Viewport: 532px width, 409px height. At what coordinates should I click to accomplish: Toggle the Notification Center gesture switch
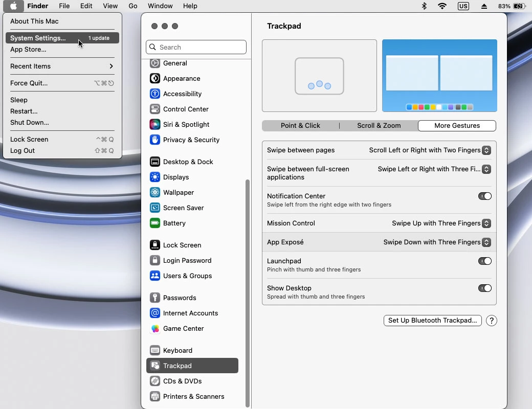click(x=485, y=196)
